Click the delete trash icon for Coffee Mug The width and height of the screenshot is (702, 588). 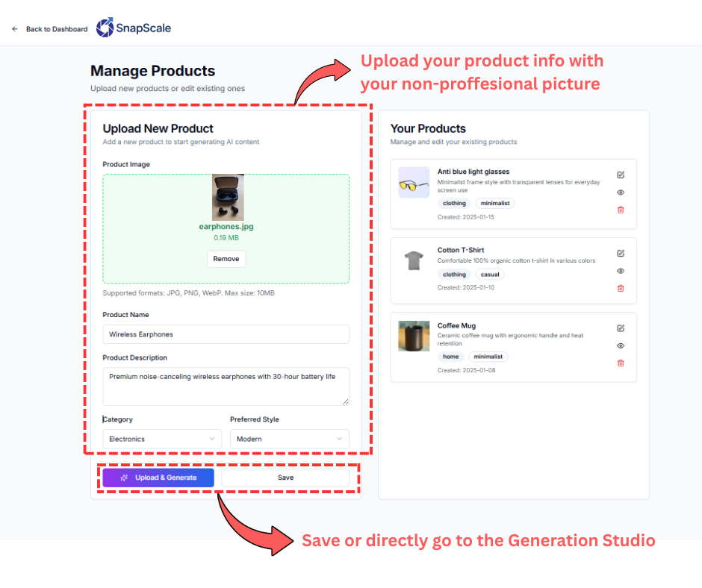620,363
